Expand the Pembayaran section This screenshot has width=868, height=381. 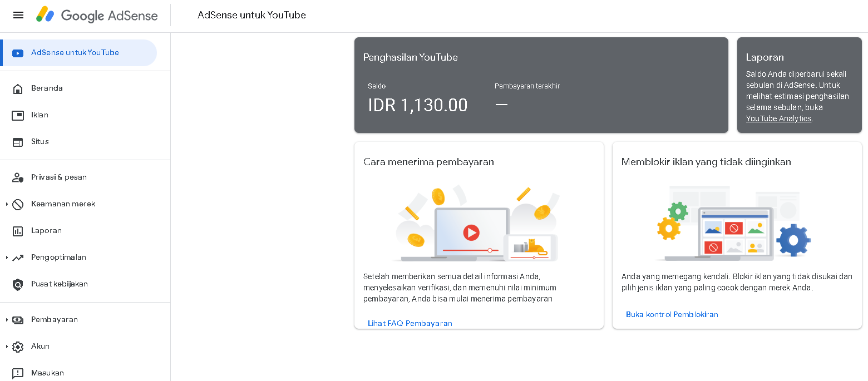tap(6, 319)
